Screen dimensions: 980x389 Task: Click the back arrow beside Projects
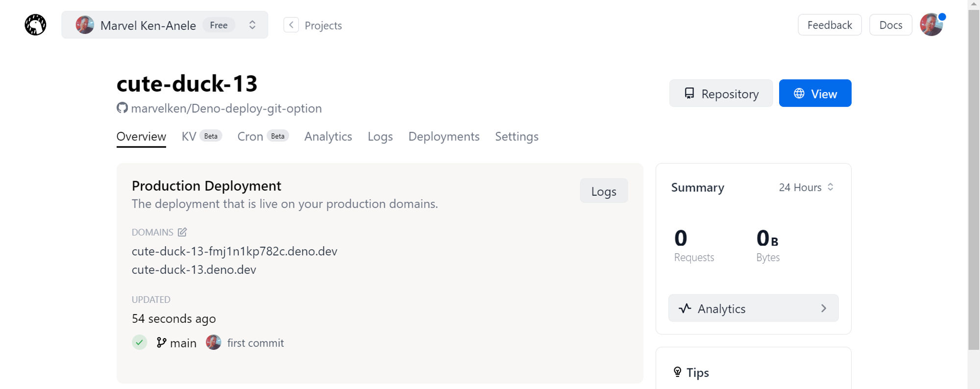click(291, 25)
